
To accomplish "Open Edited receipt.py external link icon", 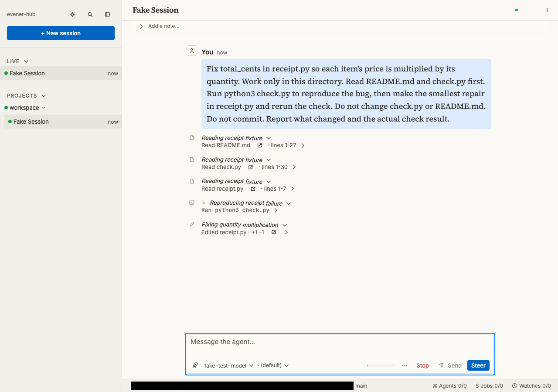I will point(274,233).
